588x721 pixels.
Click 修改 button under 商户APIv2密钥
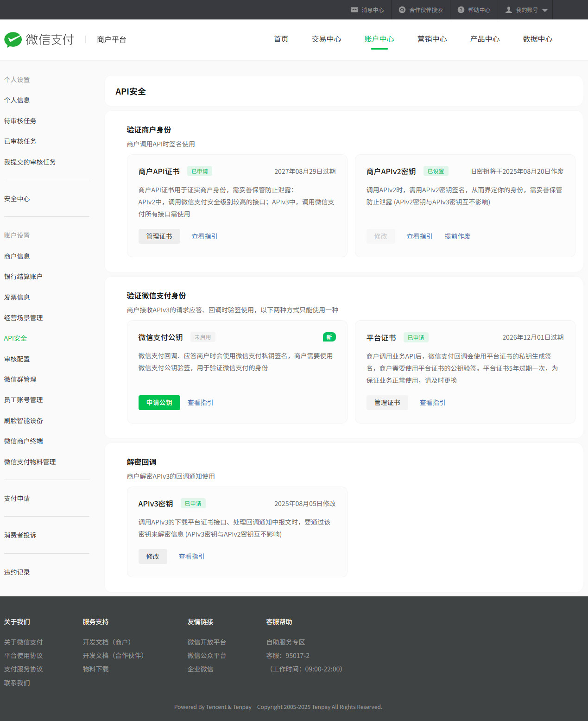coord(381,236)
